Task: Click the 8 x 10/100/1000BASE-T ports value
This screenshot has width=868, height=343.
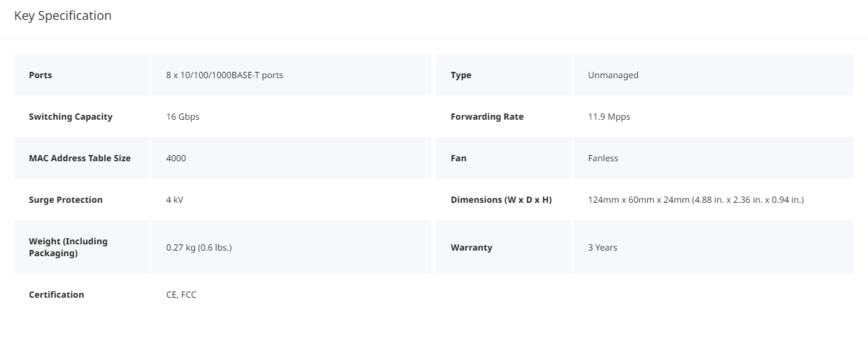Action: [x=225, y=75]
